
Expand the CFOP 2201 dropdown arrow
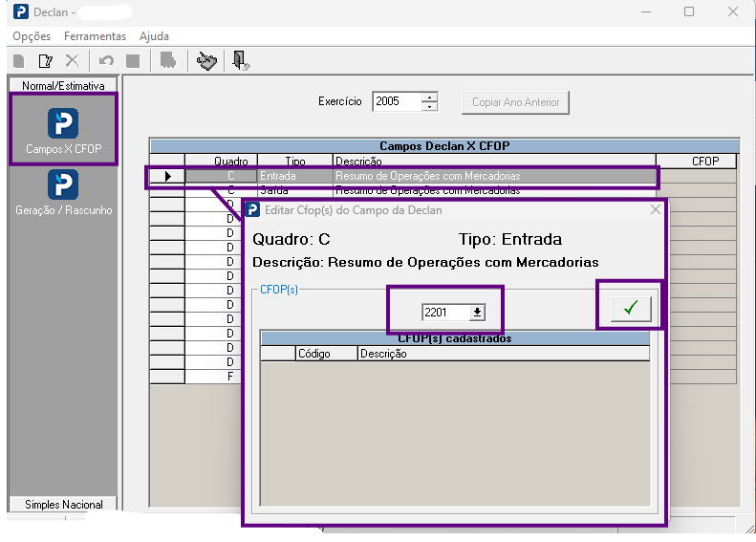(x=477, y=313)
